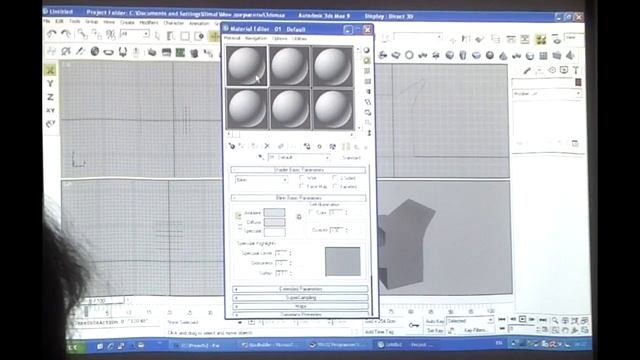Collapse Shader Basic Parameters rollout

point(299,169)
